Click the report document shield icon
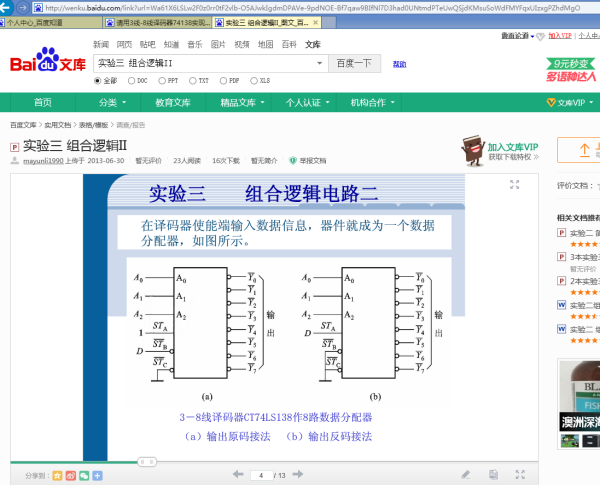 (293, 161)
